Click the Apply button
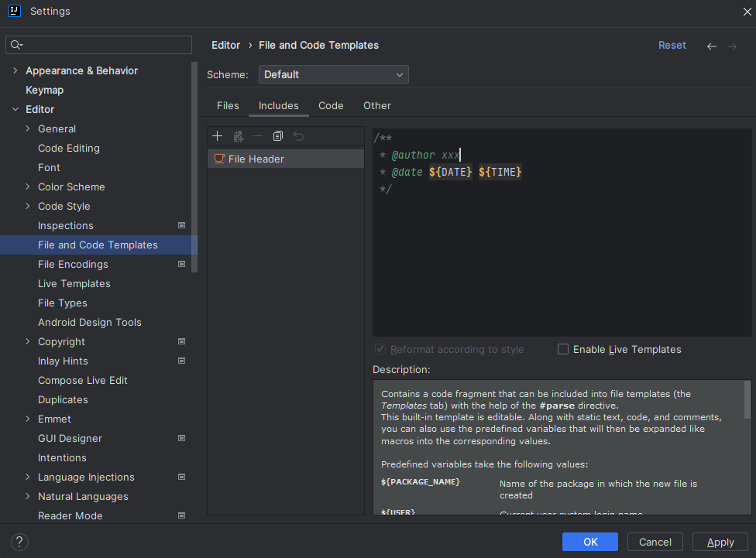Screen dimensions: 756x558 pyautogui.click(x=720, y=542)
